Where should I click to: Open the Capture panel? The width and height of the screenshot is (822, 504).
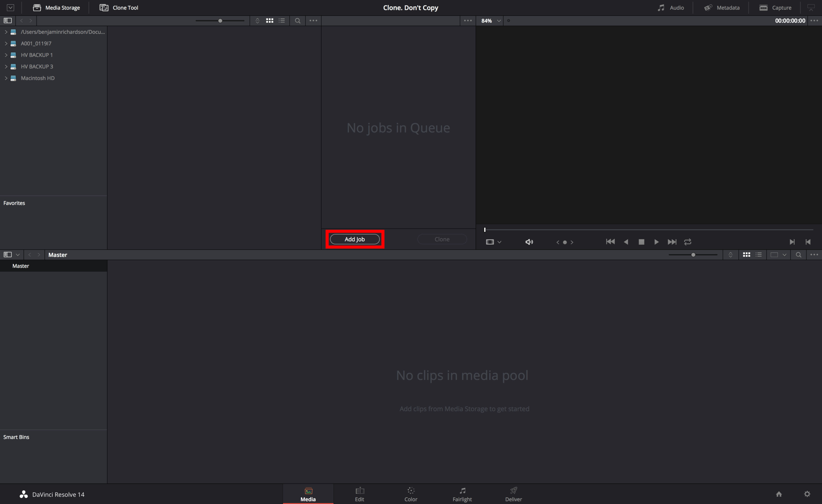[x=775, y=8]
